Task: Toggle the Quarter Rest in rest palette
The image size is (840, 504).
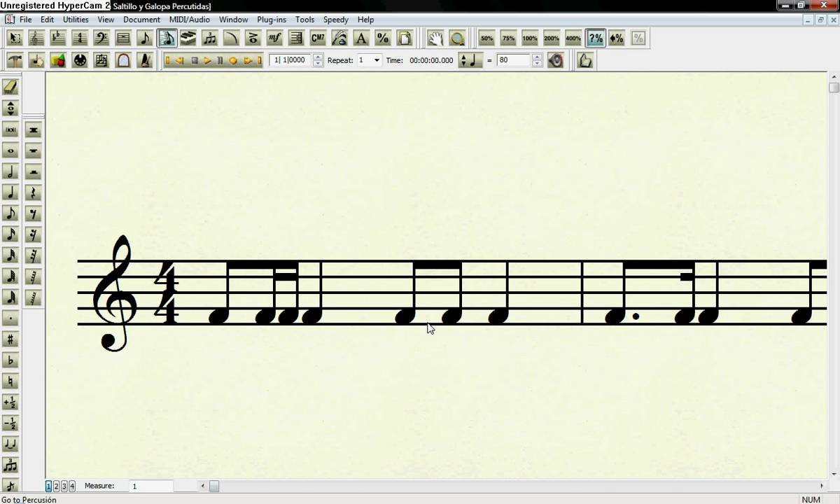Action: click(33, 192)
